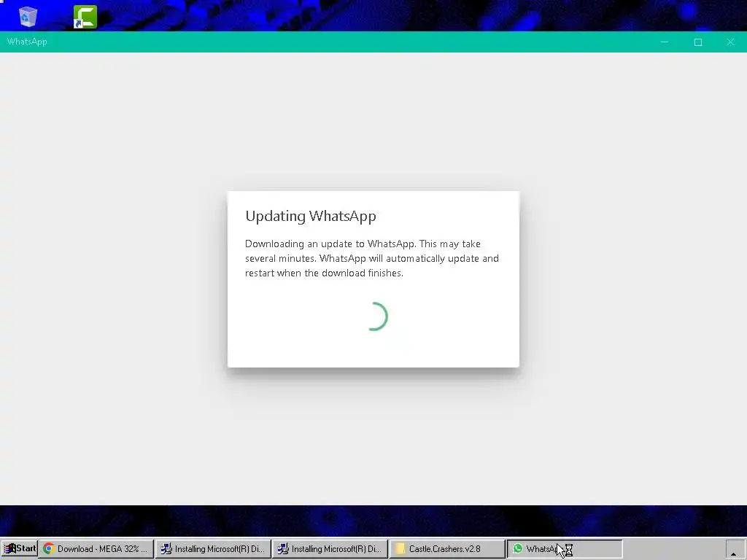The height and width of the screenshot is (560, 747).
Task: Select the second Installing Microsoft(R) Di... taskbar button
Action: tap(330, 548)
